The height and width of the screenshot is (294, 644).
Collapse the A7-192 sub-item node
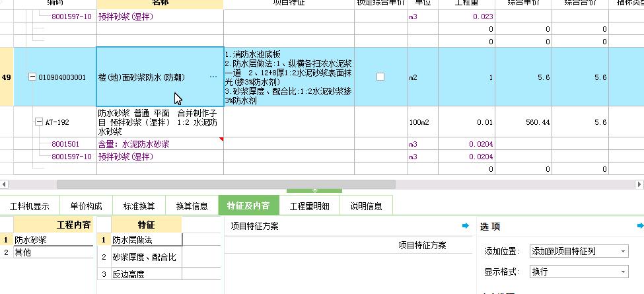[38, 122]
